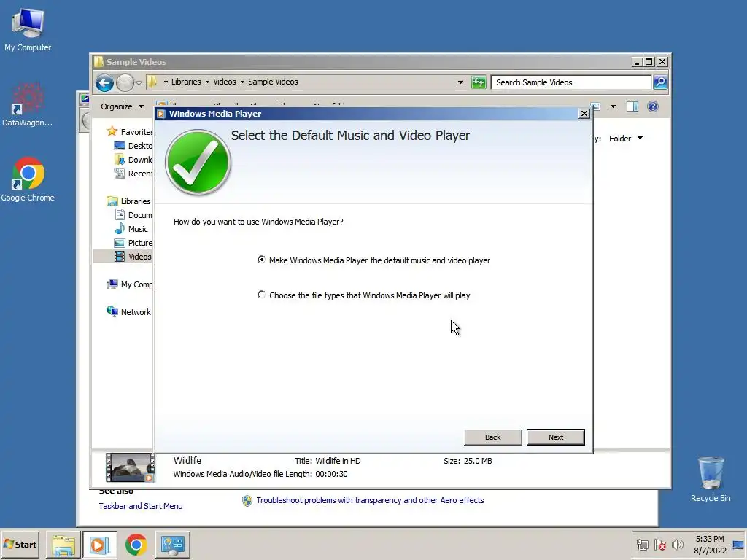Click the Action Center flag tray icon
This screenshot has height=560, width=747.
tap(659, 544)
